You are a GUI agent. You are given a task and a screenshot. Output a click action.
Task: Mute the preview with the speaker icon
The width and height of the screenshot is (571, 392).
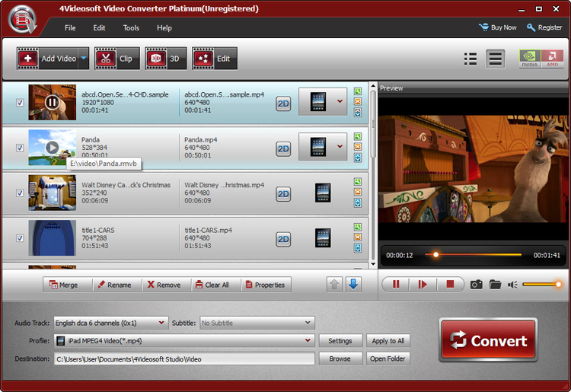(x=512, y=284)
